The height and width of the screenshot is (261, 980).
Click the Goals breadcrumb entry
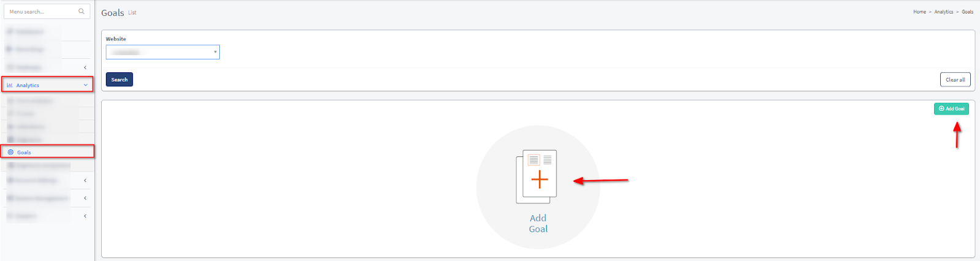(x=967, y=12)
